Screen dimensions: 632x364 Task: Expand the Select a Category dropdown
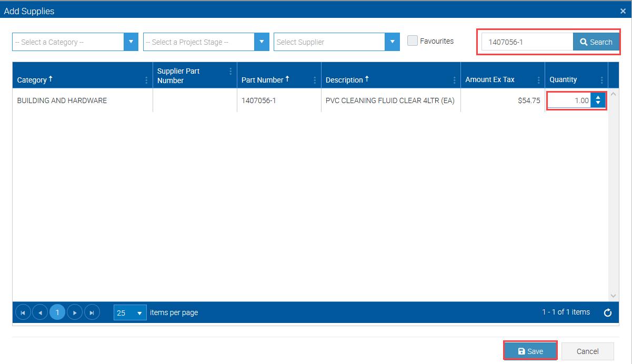(x=131, y=42)
